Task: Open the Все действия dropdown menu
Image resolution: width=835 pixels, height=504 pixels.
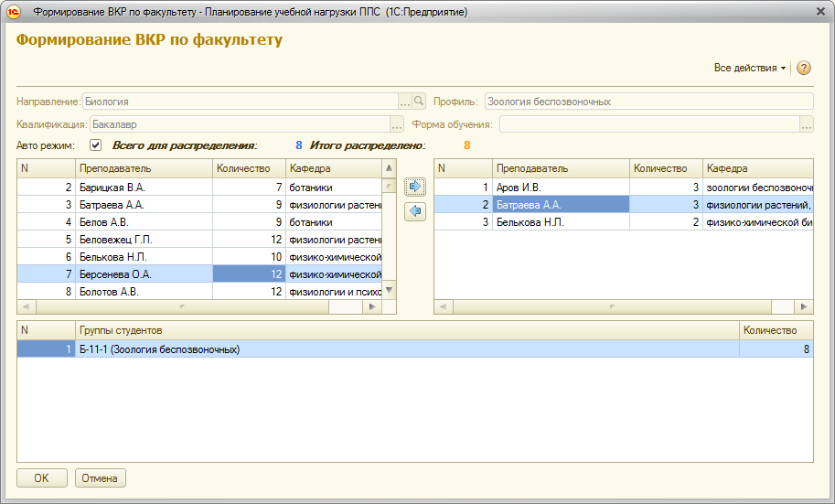Action: coord(750,68)
